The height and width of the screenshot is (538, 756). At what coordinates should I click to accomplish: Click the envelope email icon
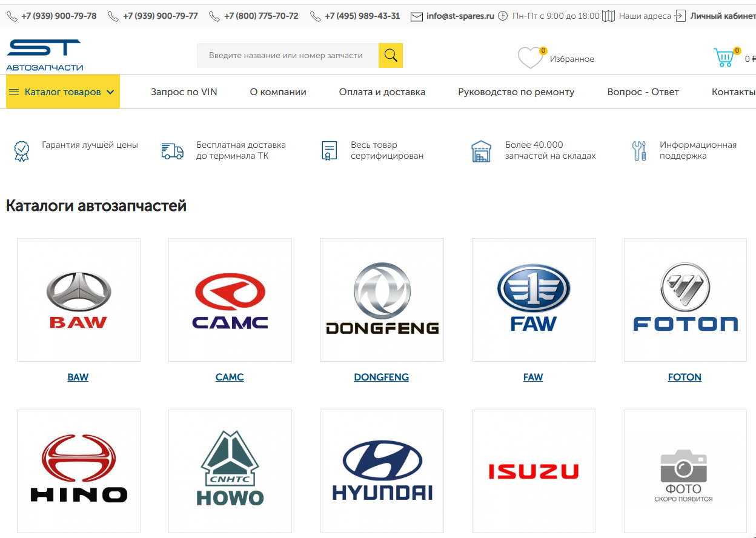coord(417,16)
